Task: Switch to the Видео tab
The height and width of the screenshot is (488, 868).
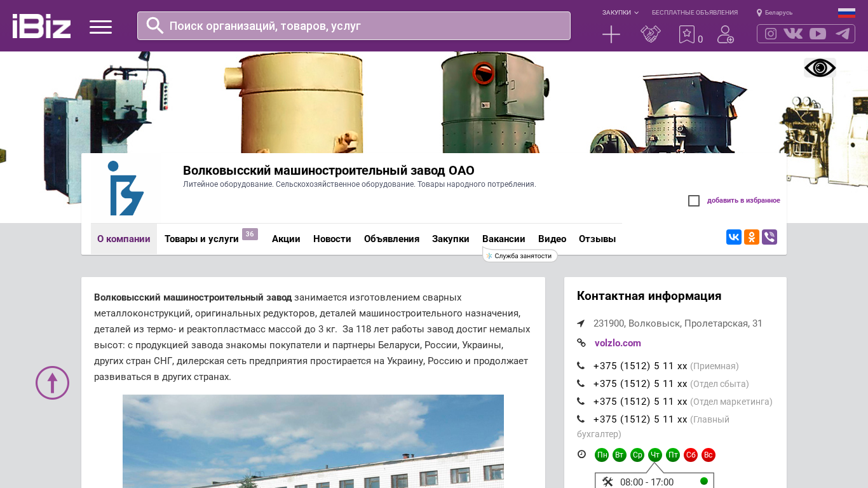Action: click(552, 239)
